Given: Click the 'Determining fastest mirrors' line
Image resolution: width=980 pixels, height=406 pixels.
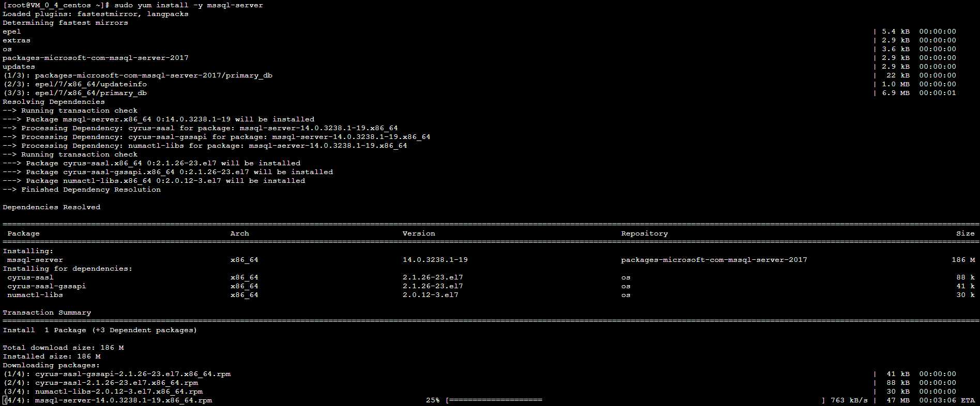Looking at the screenshot, I should (65, 23).
